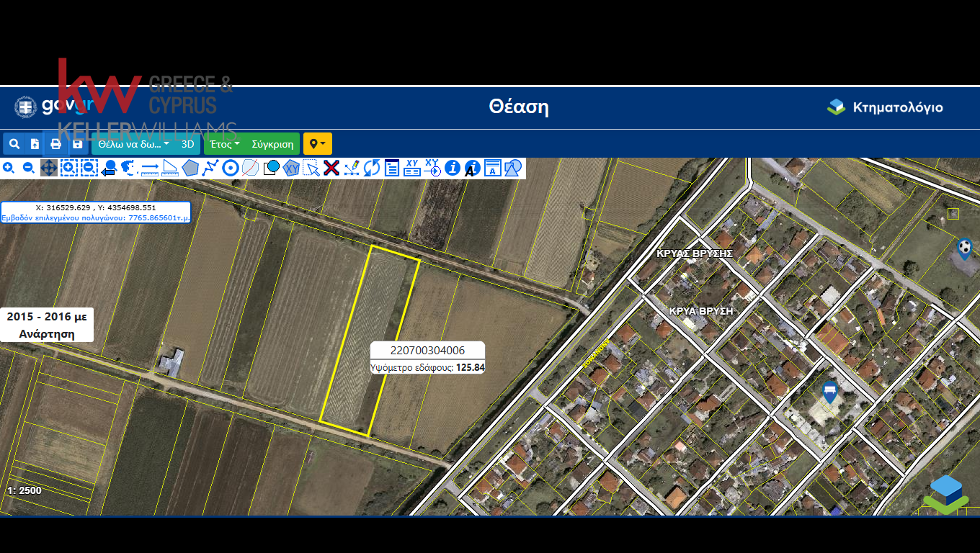Open the yellow location pin dropdown
Image resolution: width=980 pixels, height=553 pixels.
click(317, 144)
